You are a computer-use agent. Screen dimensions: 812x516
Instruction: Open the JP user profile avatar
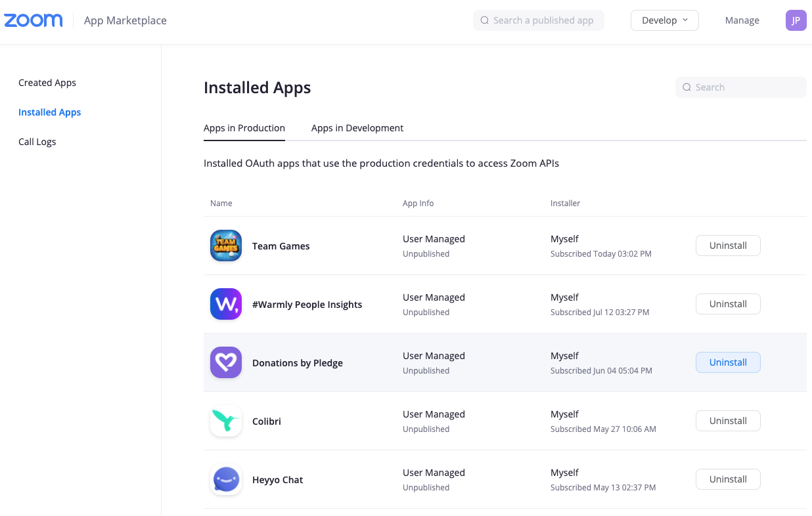(796, 20)
